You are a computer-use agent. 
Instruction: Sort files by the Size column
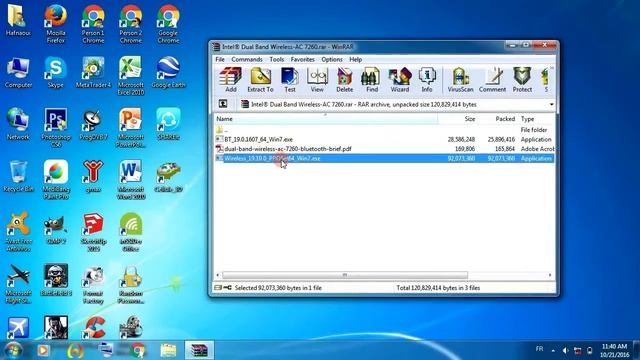tap(457, 119)
